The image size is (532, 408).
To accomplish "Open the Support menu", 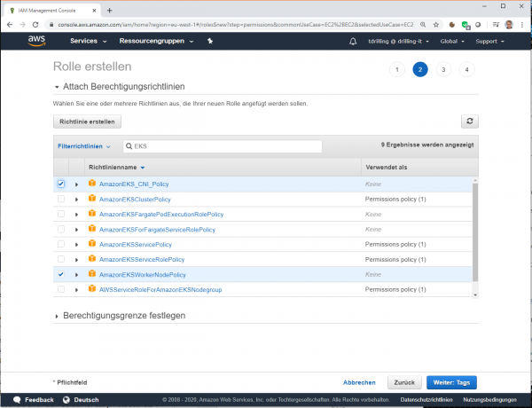I will click(x=489, y=41).
